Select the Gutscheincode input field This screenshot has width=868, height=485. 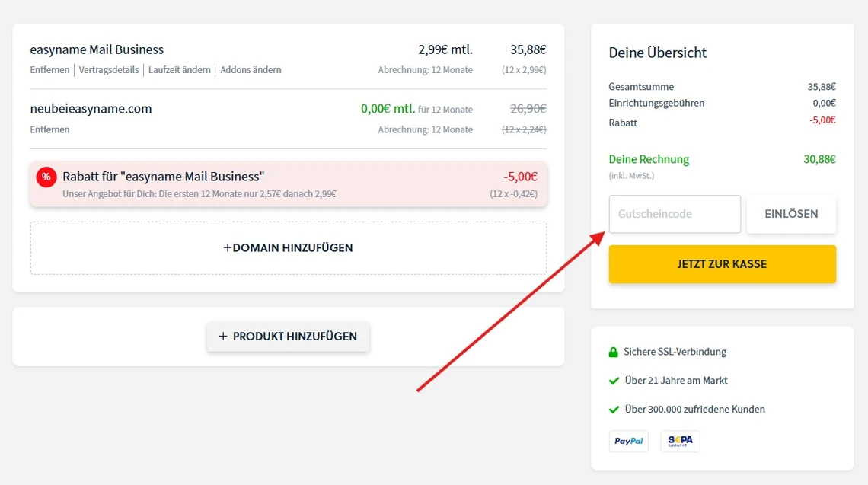pos(674,214)
